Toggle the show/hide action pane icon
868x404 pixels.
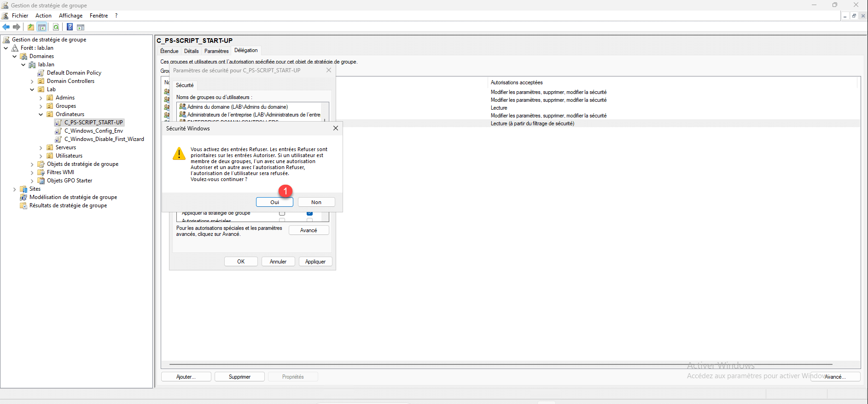coord(81,27)
